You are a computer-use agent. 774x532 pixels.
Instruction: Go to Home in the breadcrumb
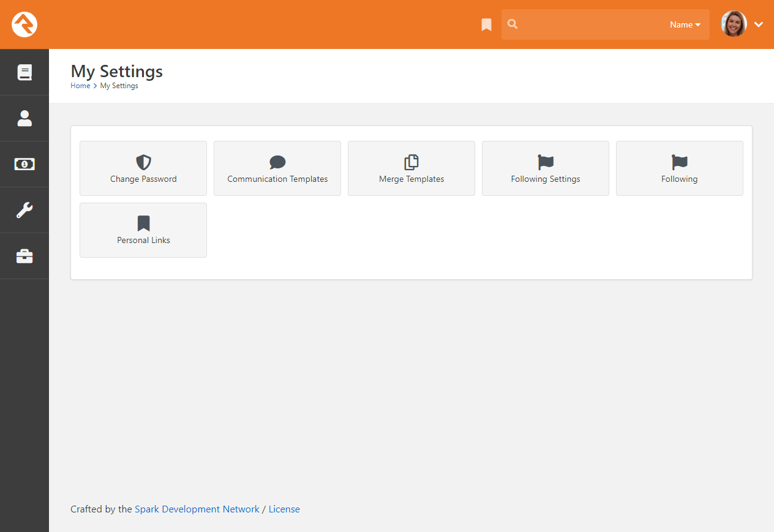(80, 86)
